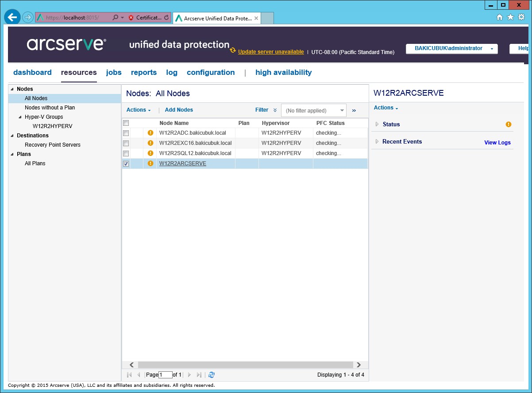Switch to the log tab
This screenshot has width=532, height=393.
point(172,72)
